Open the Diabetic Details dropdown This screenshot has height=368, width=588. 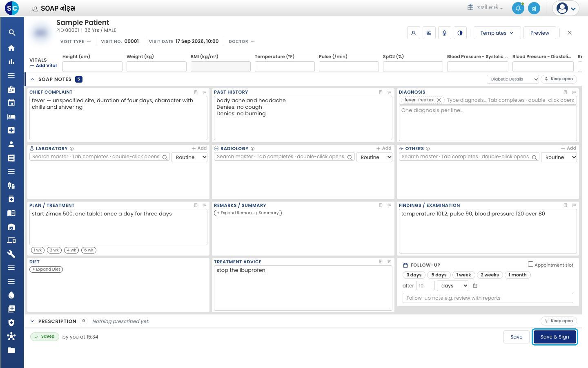click(513, 79)
